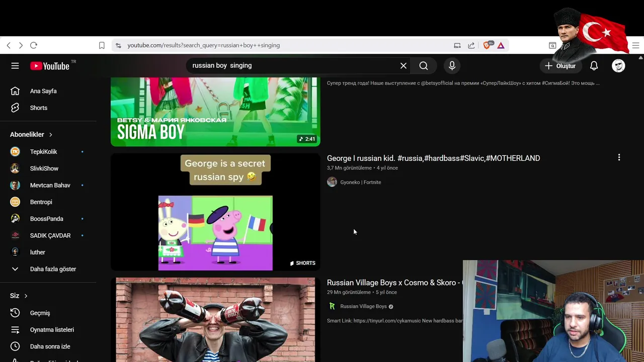Open Russian Village Boys channel name
644x362 pixels.
click(x=363, y=306)
